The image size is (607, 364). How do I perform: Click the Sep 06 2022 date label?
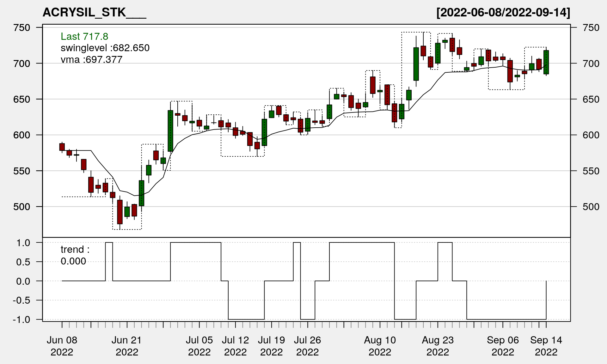(503, 346)
